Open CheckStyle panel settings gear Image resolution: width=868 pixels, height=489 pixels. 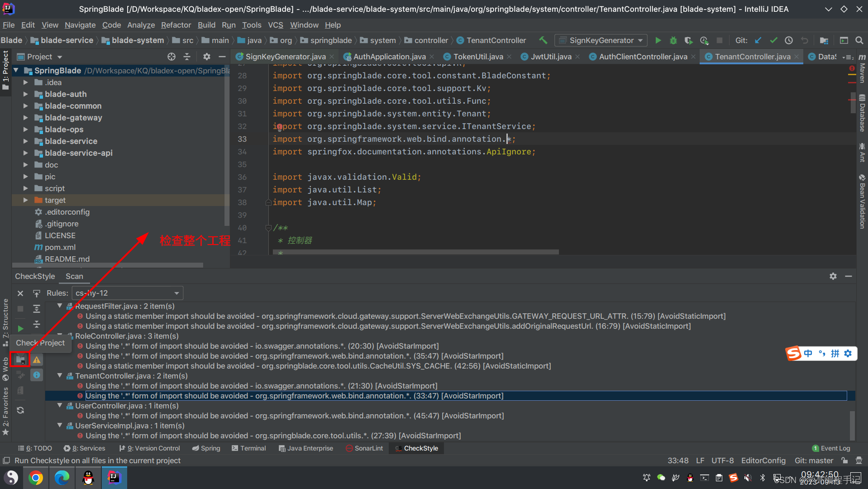[x=833, y=276]
